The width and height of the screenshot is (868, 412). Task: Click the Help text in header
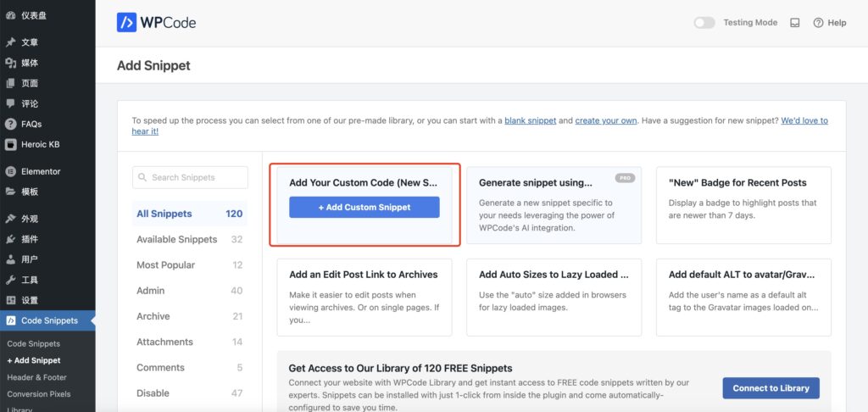pyautogui.click(x=837, y=23)
